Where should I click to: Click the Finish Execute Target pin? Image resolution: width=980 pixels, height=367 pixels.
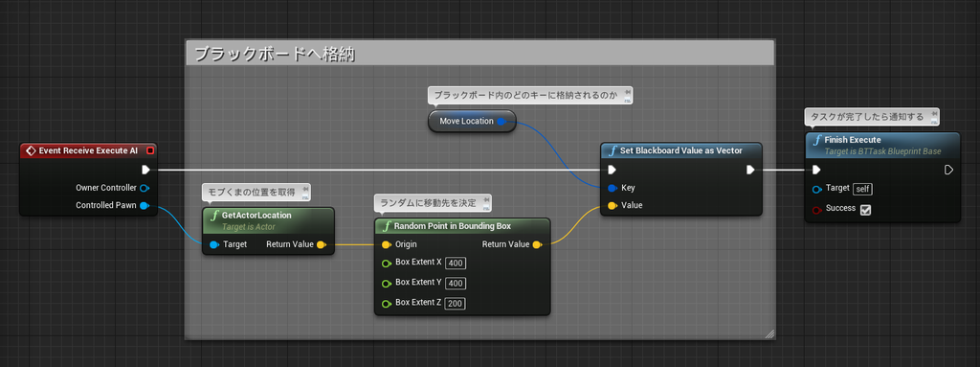click(x=816, y=189)
